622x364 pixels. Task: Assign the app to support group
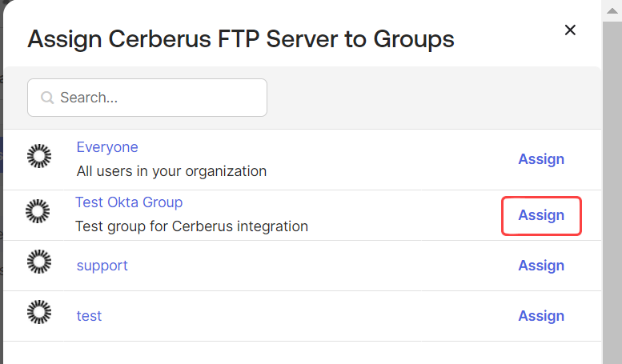[541, 266]
